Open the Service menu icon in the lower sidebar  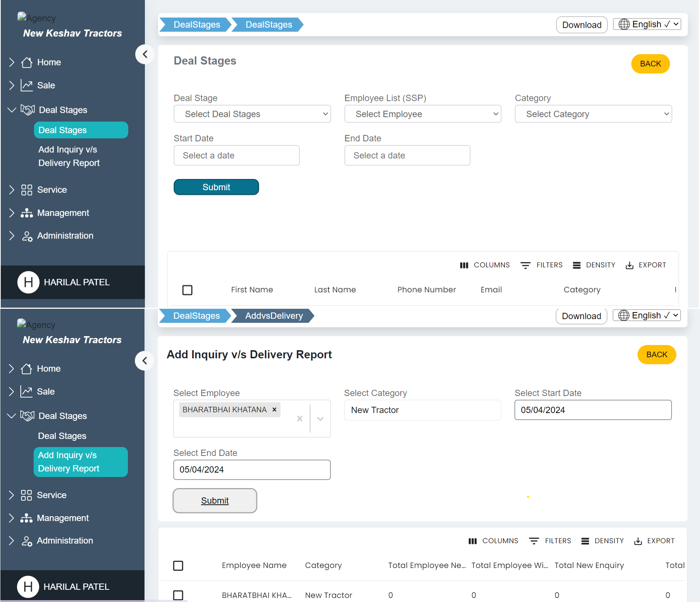tap(27, 495)
